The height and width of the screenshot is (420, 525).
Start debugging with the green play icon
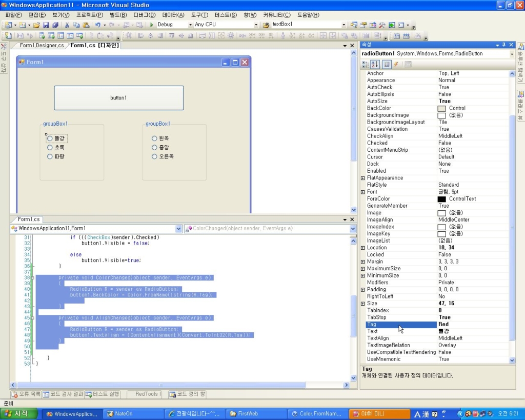[x=151, y=25]
